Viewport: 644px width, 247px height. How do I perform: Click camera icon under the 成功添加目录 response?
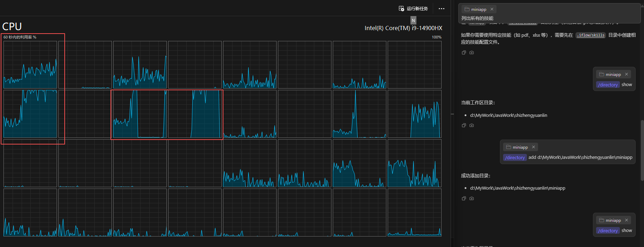(x=472, y=198)
